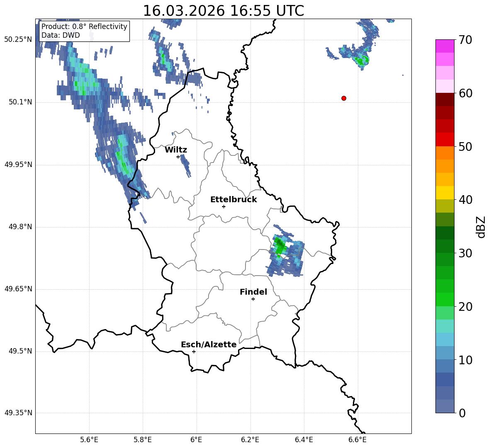Click the cross marker below Ettelbruck

(x=224, y=206)
